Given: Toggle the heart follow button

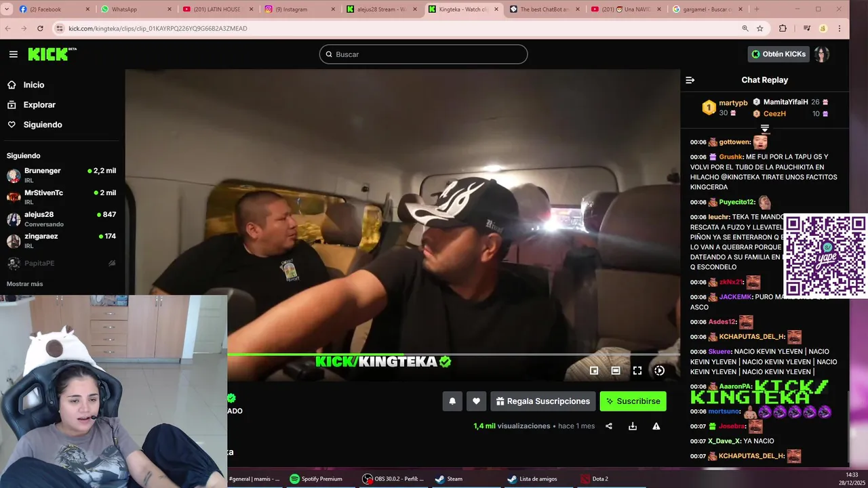Looking at the screenshot, I should tap(476, 401).
